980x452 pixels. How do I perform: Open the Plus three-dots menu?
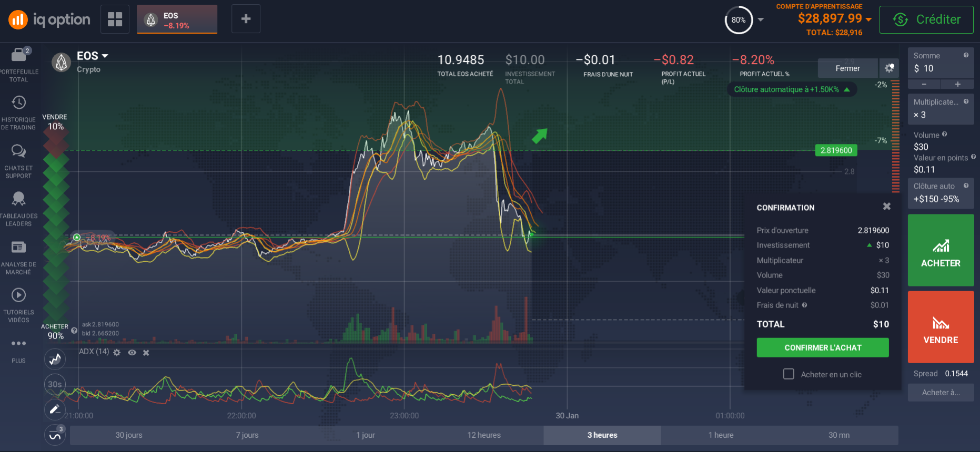click(x=18, y=343)
